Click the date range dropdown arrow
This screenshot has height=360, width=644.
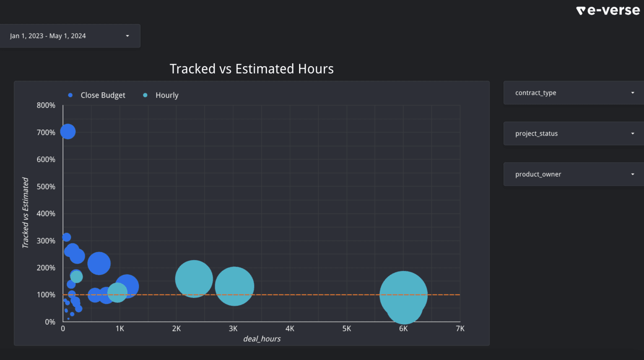tap(127, 36)
